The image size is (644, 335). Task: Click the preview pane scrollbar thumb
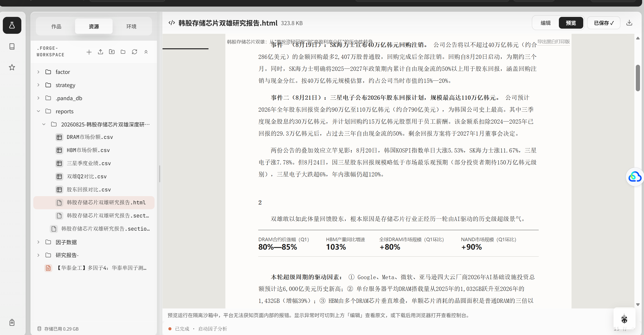pyautogui.click(x=638, y=78)
